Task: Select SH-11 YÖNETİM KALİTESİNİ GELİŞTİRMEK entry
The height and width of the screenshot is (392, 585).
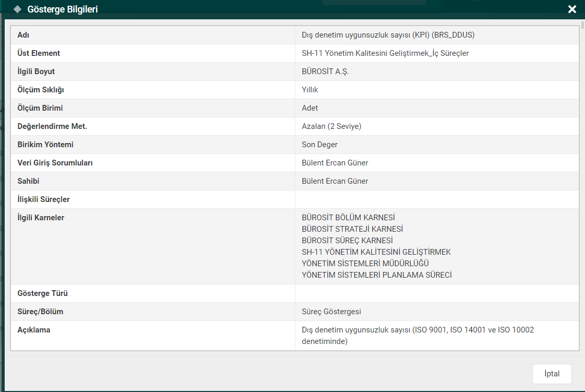Action: click(376, 253)
